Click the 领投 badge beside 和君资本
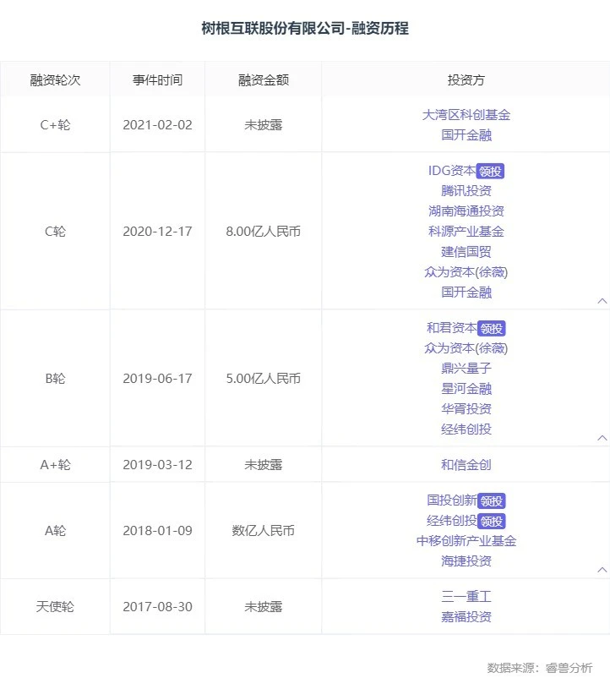 pyautogui.click(x=492, y=328)
